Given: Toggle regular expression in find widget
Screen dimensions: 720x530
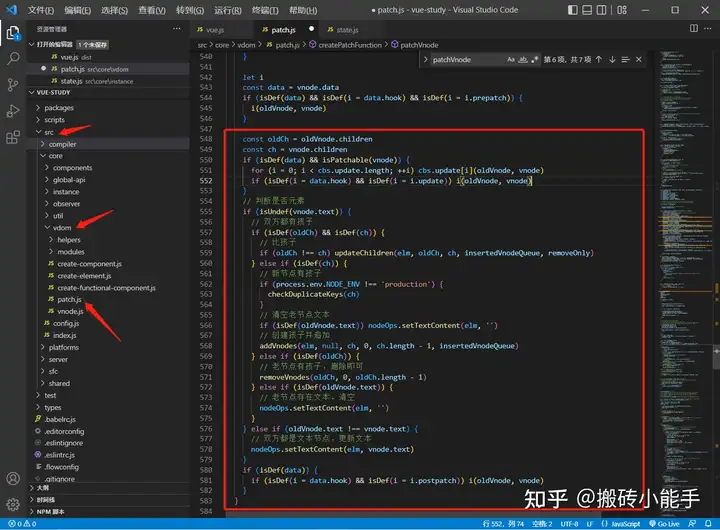Looking at the screenshot, I should click(534, 60).
